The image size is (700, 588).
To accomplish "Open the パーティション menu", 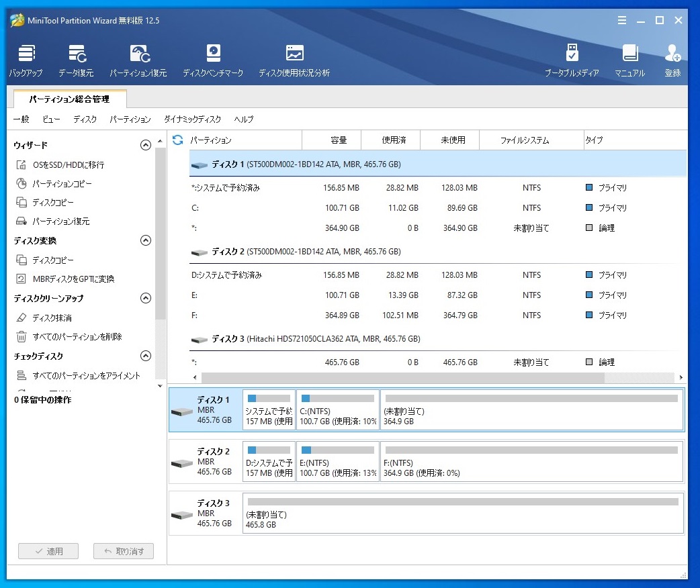I will 130,119.
